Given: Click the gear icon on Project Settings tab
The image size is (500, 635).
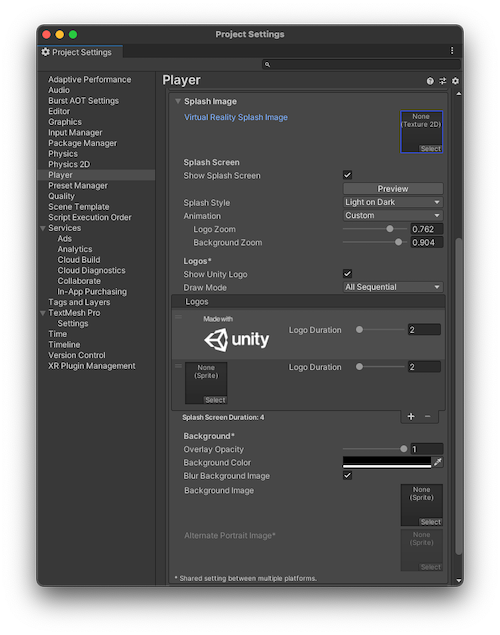Looking at the screenshot, I should pos(46,52).
